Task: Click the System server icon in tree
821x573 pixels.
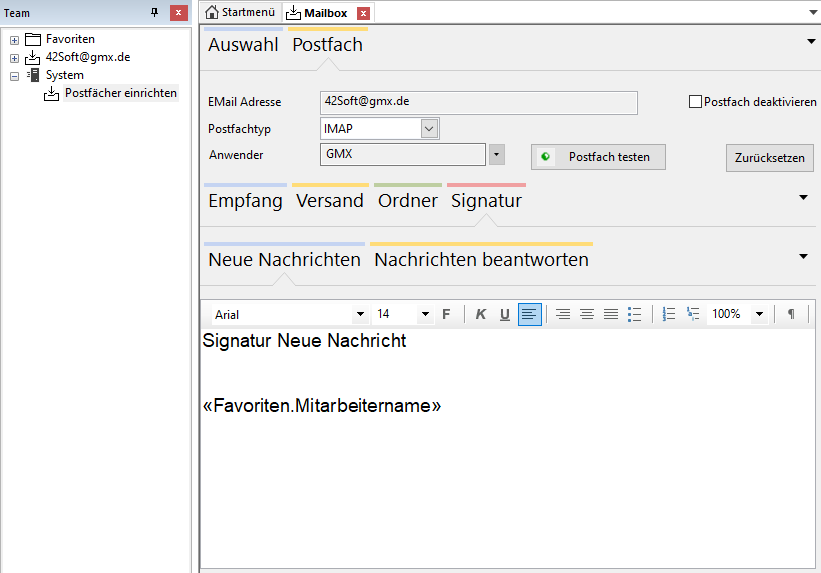Action: point(34,75)
